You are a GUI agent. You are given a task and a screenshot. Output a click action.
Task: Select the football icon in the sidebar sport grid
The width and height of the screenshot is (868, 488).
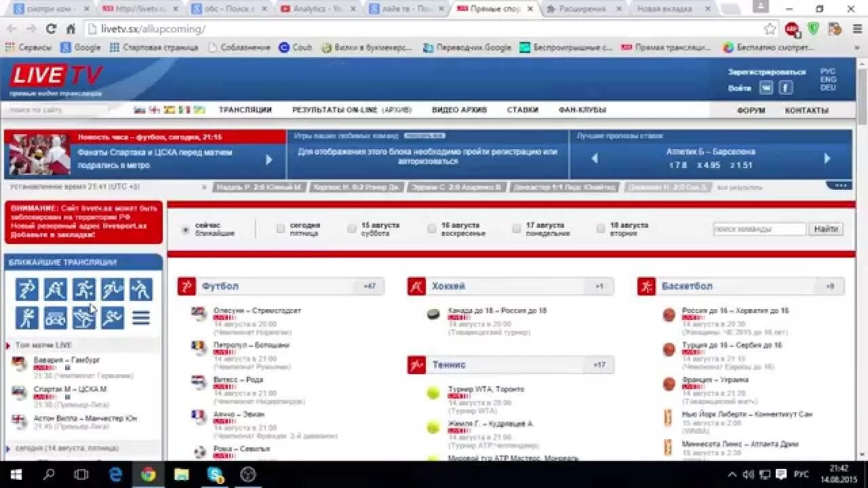(x=27, y=289)
